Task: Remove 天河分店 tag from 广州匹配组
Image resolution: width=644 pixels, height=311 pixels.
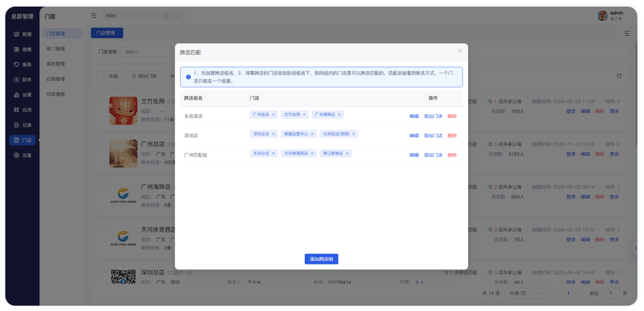Action: click(x=274, y=154)
